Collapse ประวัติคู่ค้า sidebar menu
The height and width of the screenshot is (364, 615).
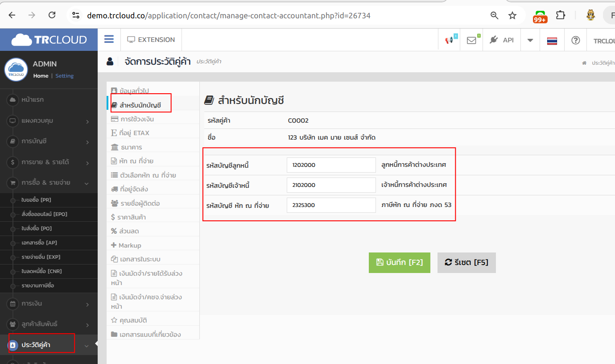click(49, 345)
